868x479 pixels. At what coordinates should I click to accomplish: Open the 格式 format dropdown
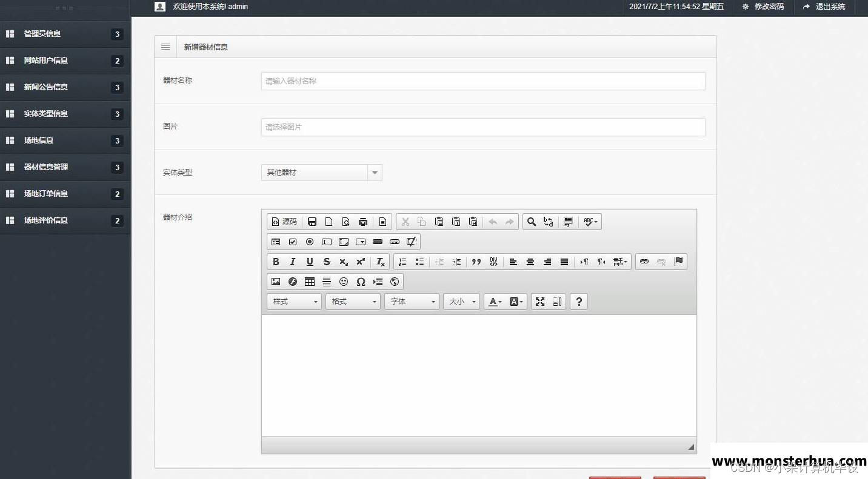(x=353, y=302)
